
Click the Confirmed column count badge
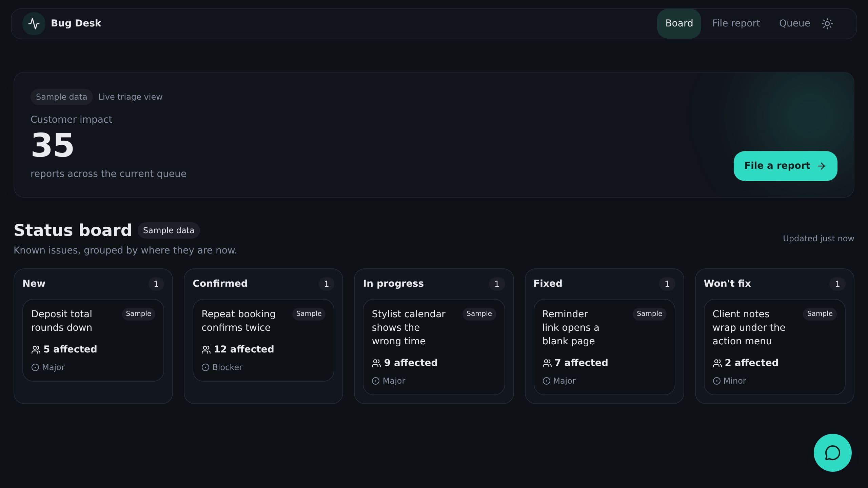pos(326,284)
